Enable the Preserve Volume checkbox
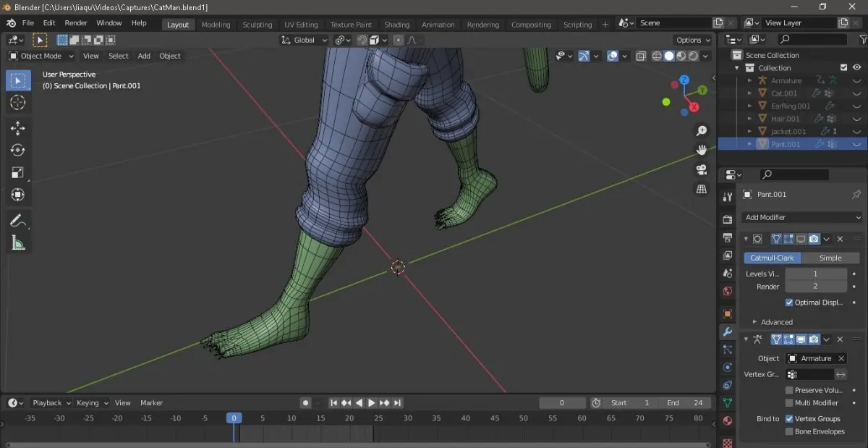 click(x=789, y=390)
